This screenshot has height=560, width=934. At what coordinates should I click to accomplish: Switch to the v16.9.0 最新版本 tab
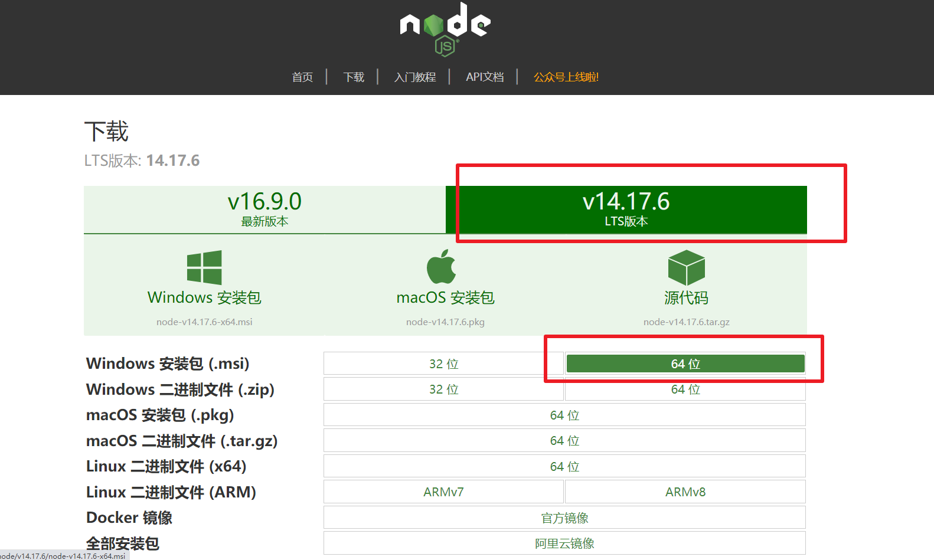click(x=264, y=209)
